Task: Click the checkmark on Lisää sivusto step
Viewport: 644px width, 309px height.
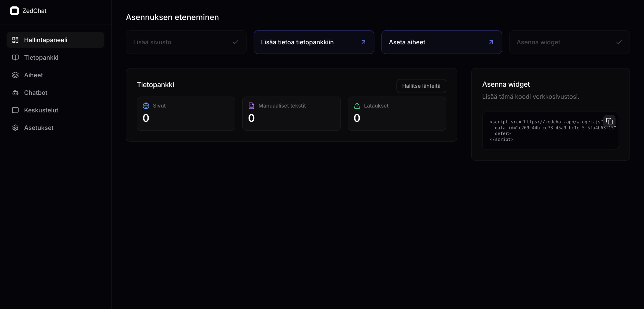Action: pyautogui.click(x=235, y=42)
